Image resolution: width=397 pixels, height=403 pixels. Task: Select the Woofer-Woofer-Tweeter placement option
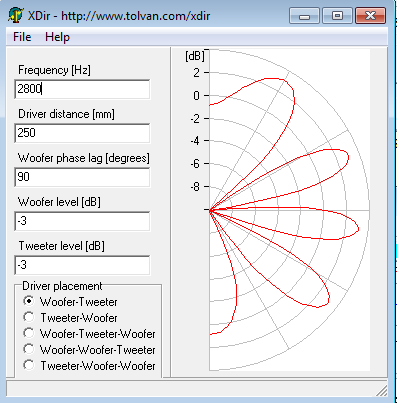[x=89, y=349]
